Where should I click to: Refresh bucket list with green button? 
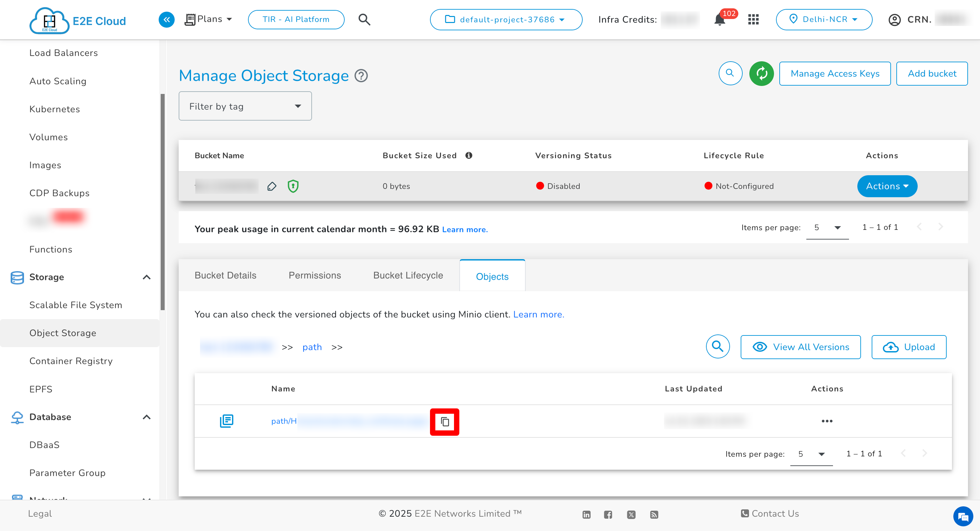point(761,73)
